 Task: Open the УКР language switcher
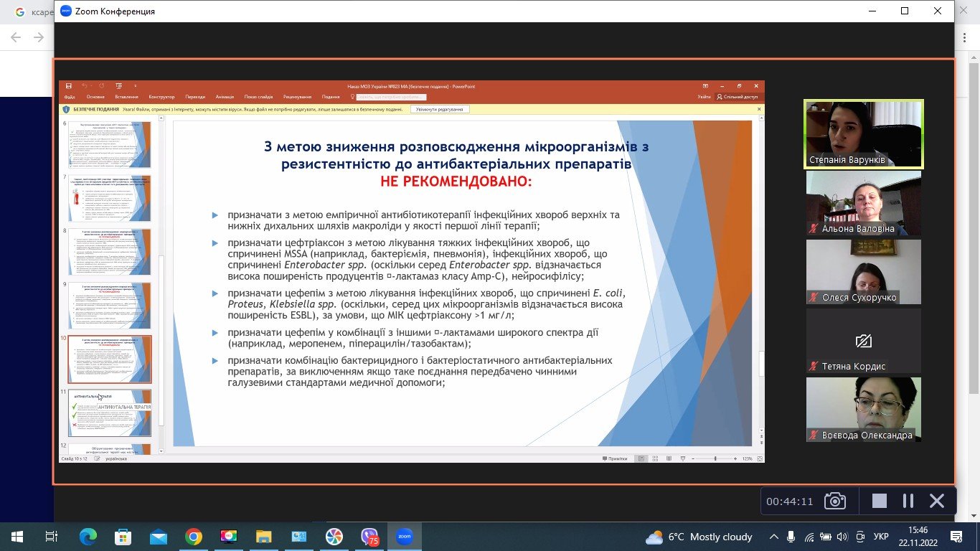[x=881, y=537]
